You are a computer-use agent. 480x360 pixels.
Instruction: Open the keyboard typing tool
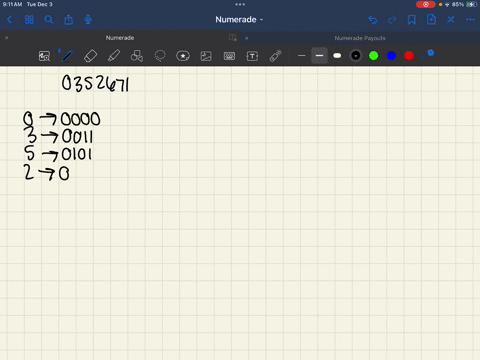[x=229, y=56]
